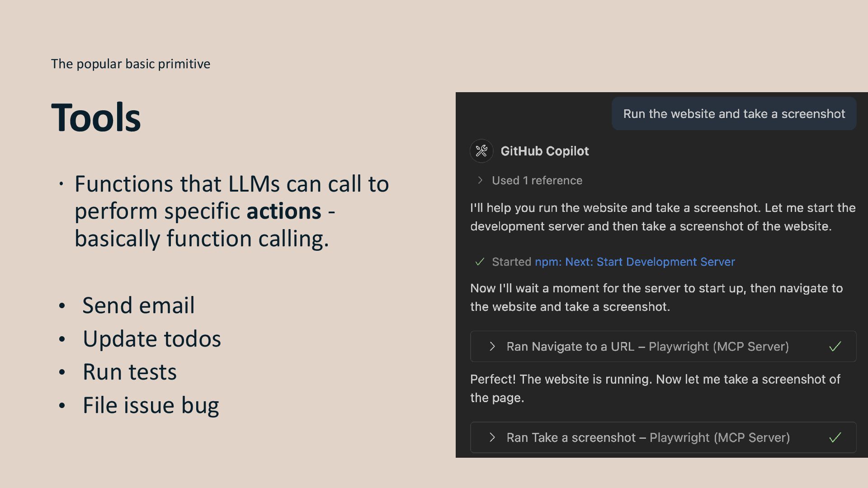This screenshot has width=868, height=488.
Task: Expand the 'Ran Take a screenshot' chevron
Action: pos(492,437)
